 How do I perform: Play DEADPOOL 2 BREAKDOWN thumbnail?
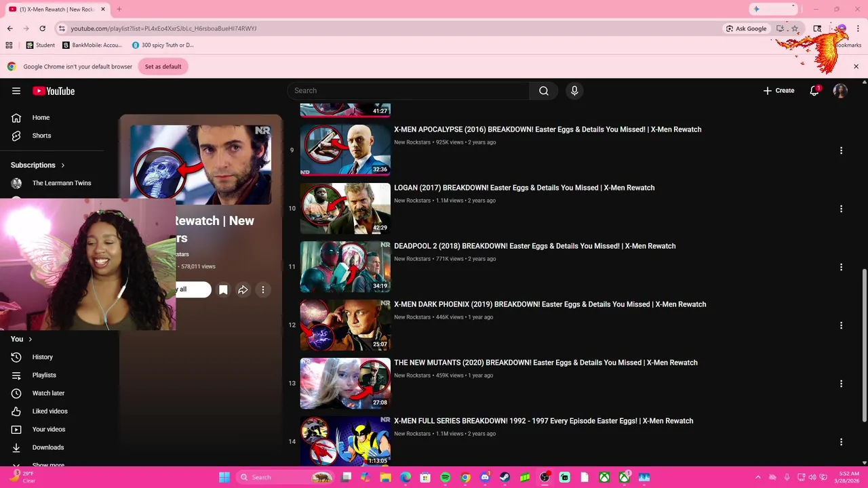point(345,267)
